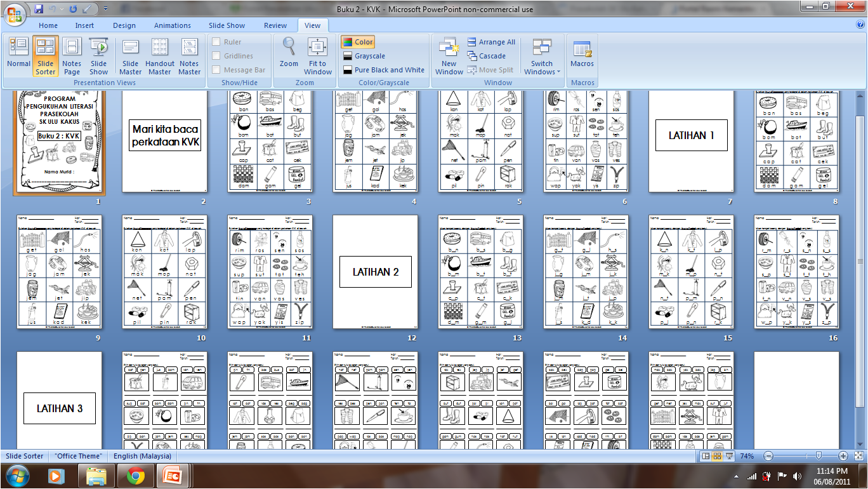Switch to Normal presentation view

tap(19, 55)
